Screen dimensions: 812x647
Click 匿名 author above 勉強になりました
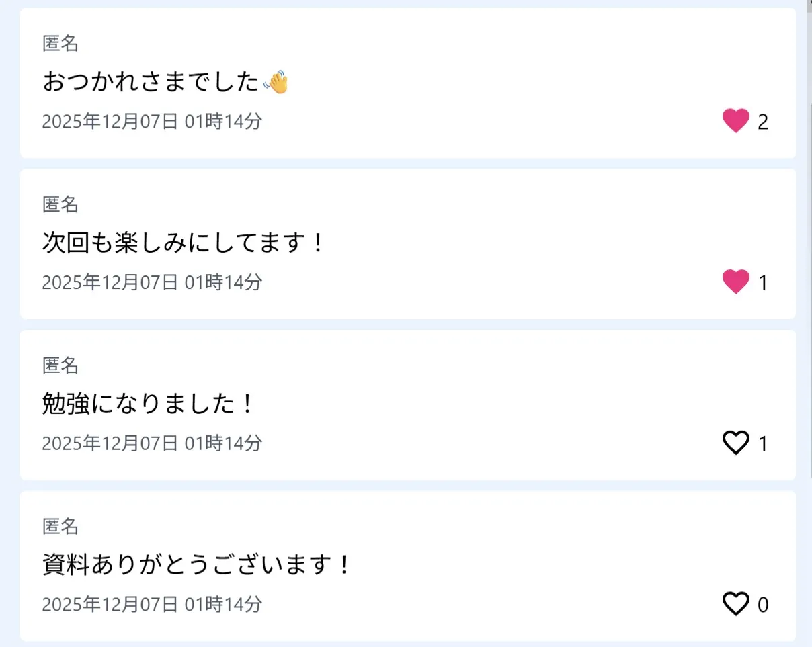[60, 365]
